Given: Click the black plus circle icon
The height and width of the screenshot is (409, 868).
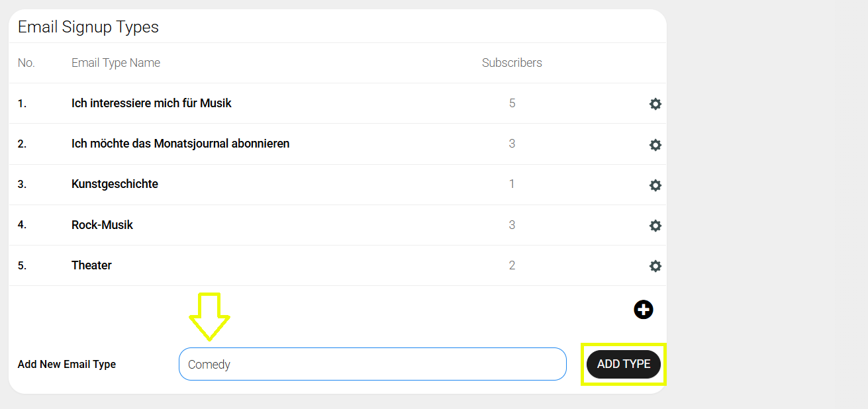Looking at the screenshot, I should tap(644, 310).
